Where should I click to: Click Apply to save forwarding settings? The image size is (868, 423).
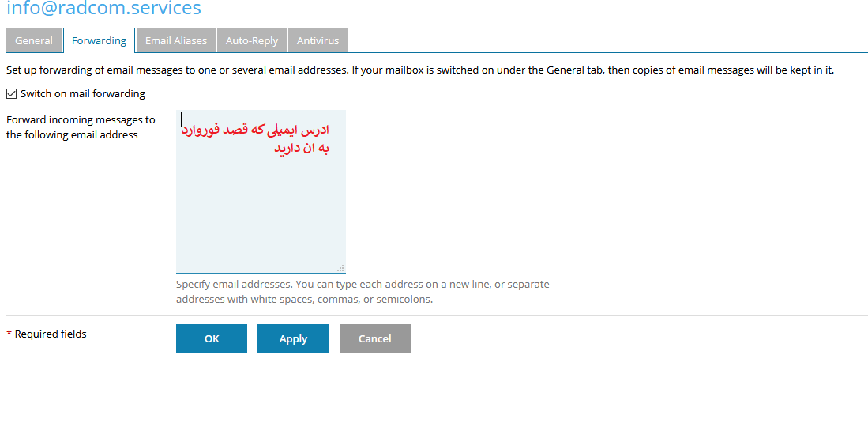coord(293,338)
